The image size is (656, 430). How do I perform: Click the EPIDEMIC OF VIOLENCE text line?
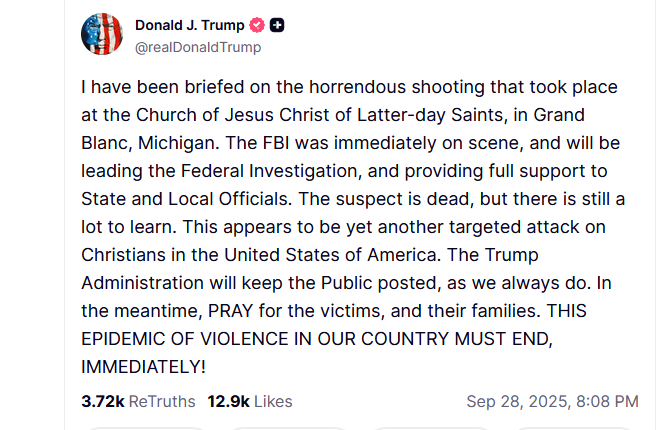(317, 339)
